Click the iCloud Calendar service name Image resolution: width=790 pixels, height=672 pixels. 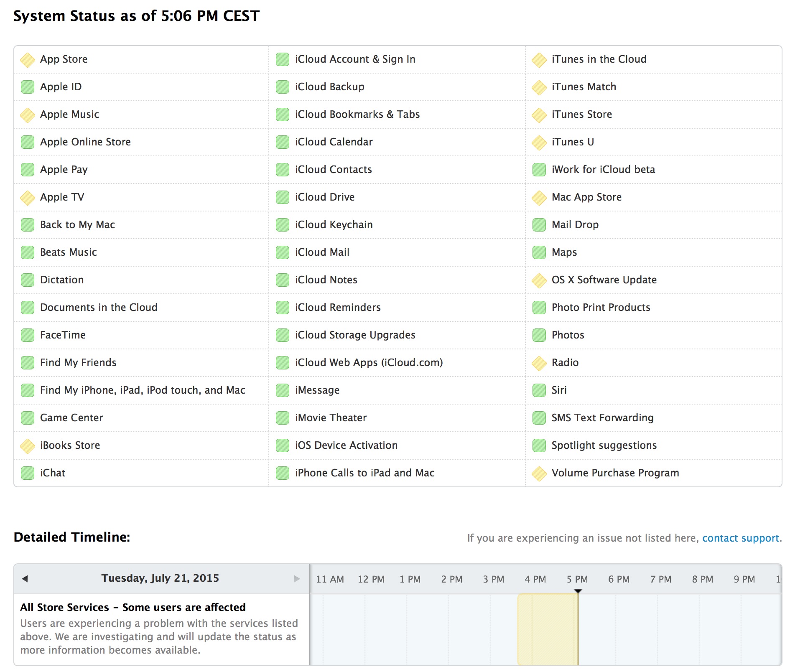pos(334,142)
